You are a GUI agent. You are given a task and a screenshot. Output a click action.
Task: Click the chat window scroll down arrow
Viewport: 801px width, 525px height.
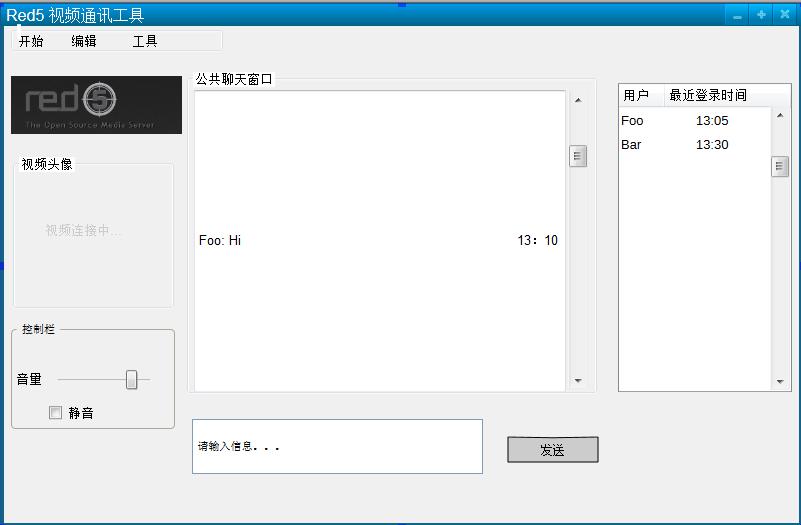click(x=578, y=380)
